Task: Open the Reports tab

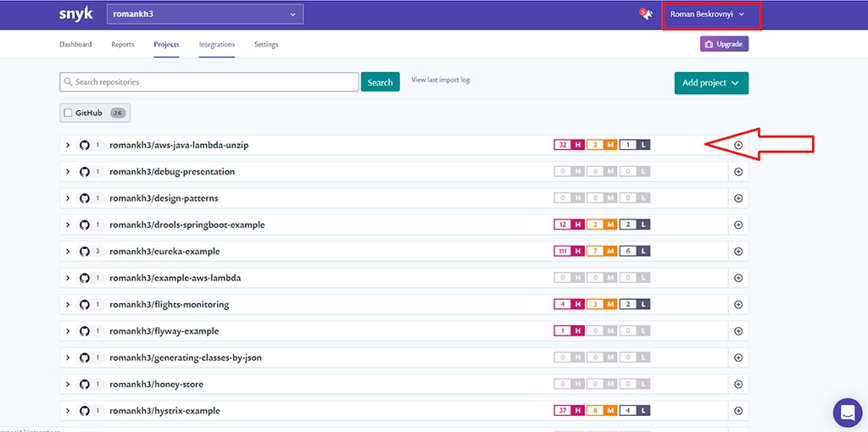Action: tap(123, 44)
